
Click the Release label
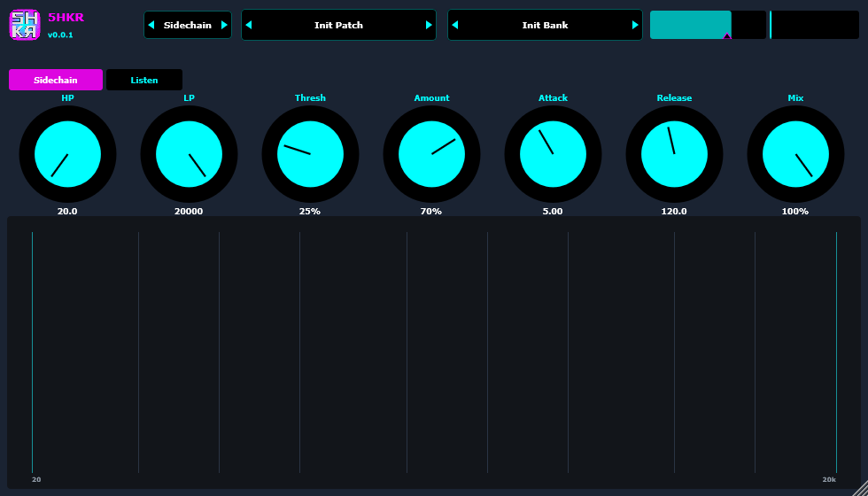(674, 98)
